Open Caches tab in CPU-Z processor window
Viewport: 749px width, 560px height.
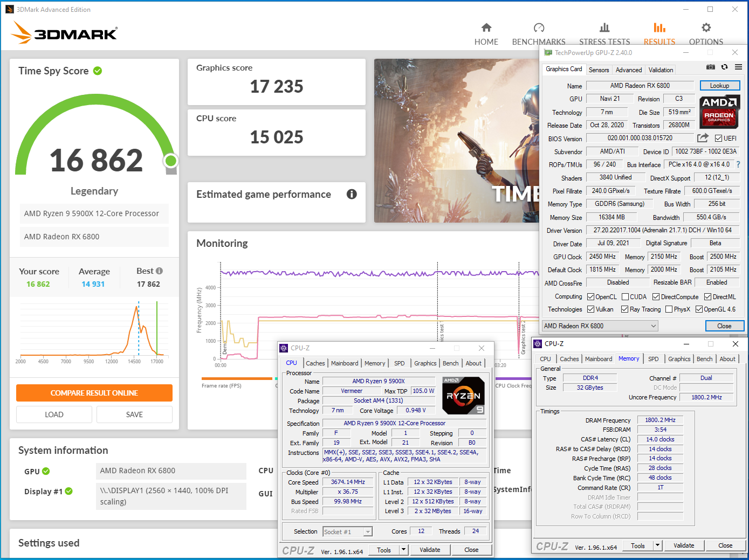click(315, 363)
